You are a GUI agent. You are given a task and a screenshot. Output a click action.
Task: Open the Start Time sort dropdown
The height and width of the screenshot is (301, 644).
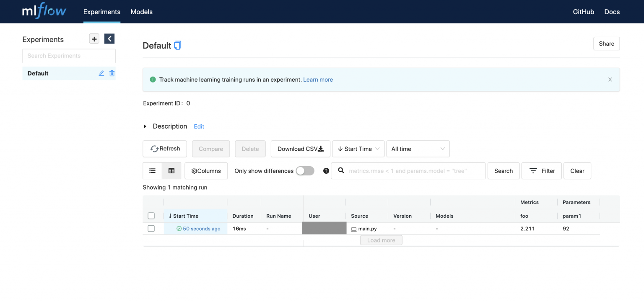pos(358,149)
